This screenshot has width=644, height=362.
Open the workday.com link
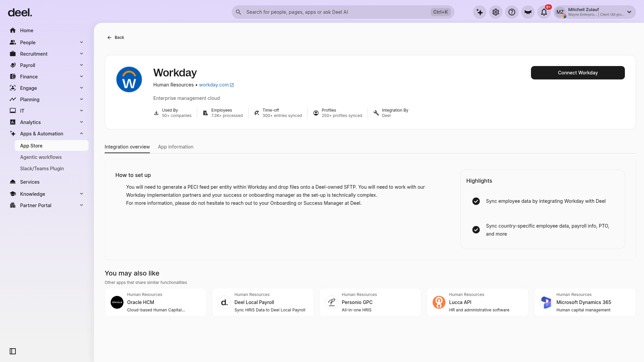coord(216,85)
